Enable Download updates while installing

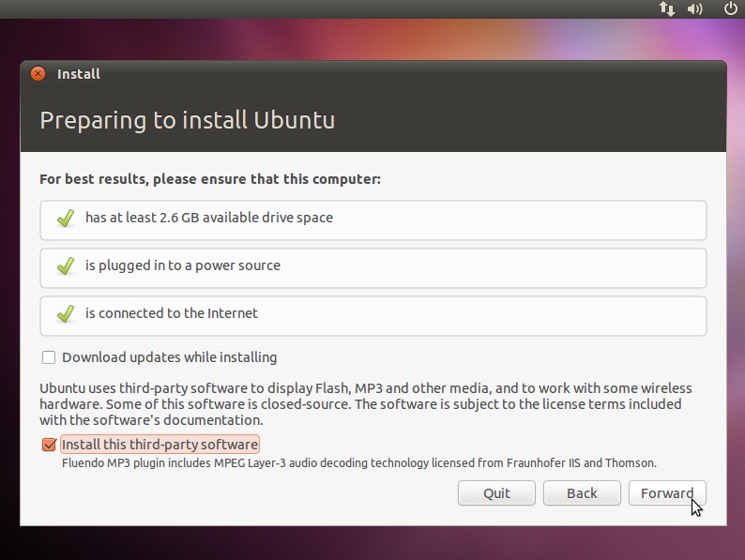[49, 357]
